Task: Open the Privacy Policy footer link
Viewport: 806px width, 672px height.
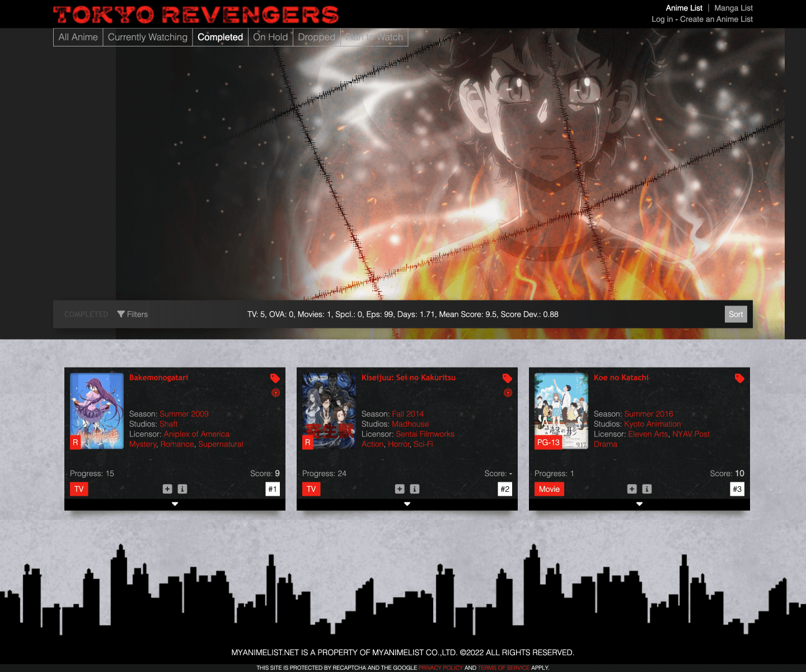Action: pyautogui.click(x=441, y=668)
